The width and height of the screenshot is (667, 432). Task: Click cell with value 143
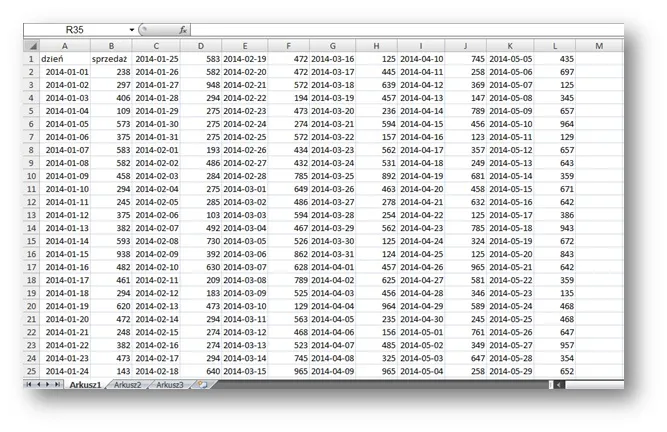[111, 371]
